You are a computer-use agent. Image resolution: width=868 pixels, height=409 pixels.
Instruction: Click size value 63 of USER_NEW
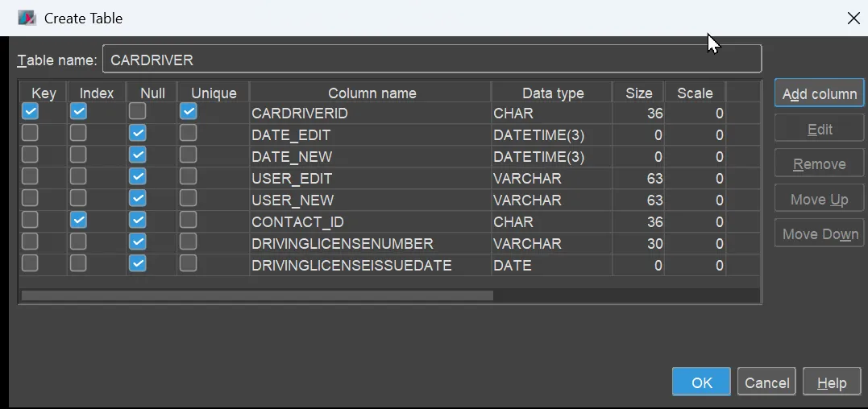[x=638, y=200]
